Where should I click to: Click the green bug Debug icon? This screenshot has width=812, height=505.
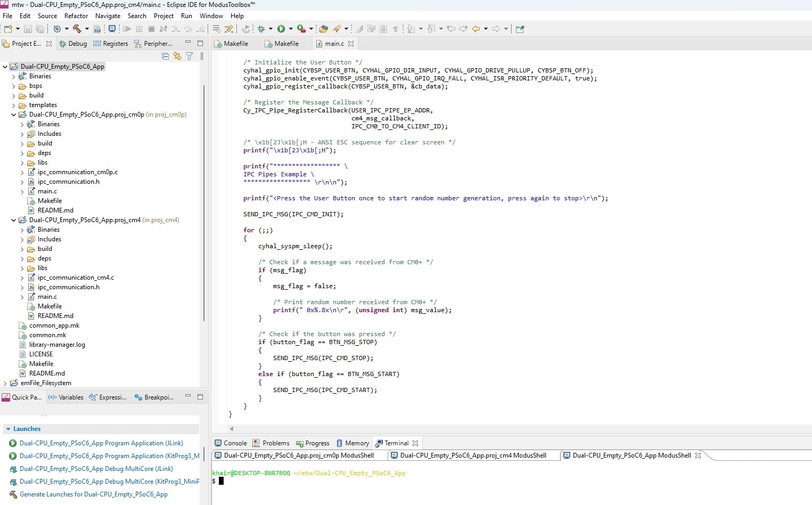point(261,29)
